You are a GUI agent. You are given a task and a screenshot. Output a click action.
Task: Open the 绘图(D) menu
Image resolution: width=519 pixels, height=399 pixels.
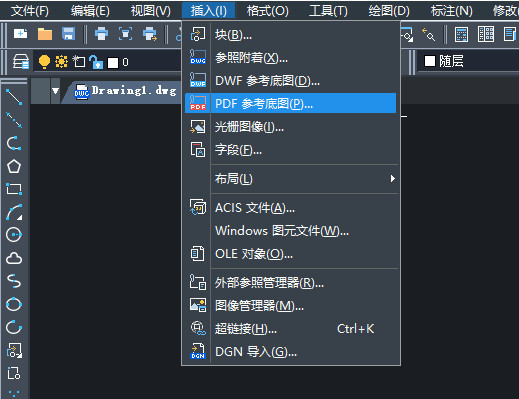(x=389, y=11)
